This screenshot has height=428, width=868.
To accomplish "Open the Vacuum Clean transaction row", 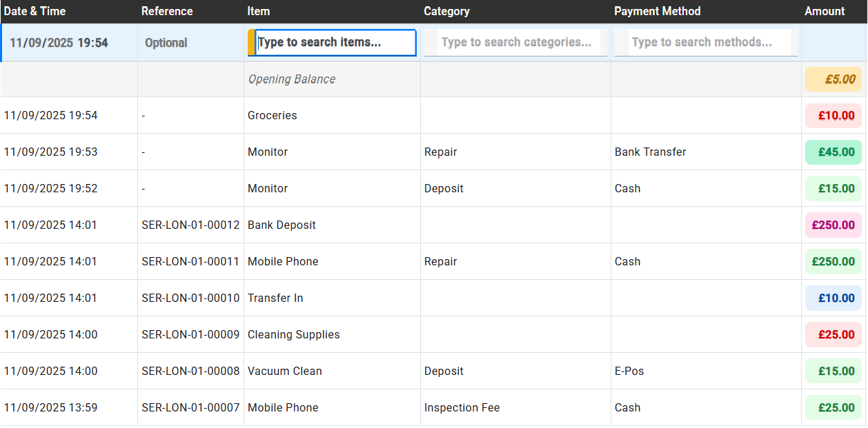I will [x=285, y=371].
